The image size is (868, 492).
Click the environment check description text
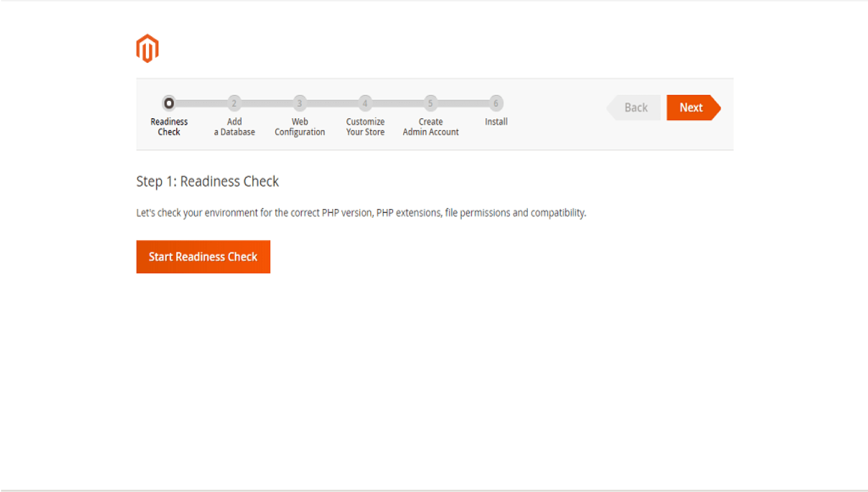pyautogui.click(x=361, y=213)
